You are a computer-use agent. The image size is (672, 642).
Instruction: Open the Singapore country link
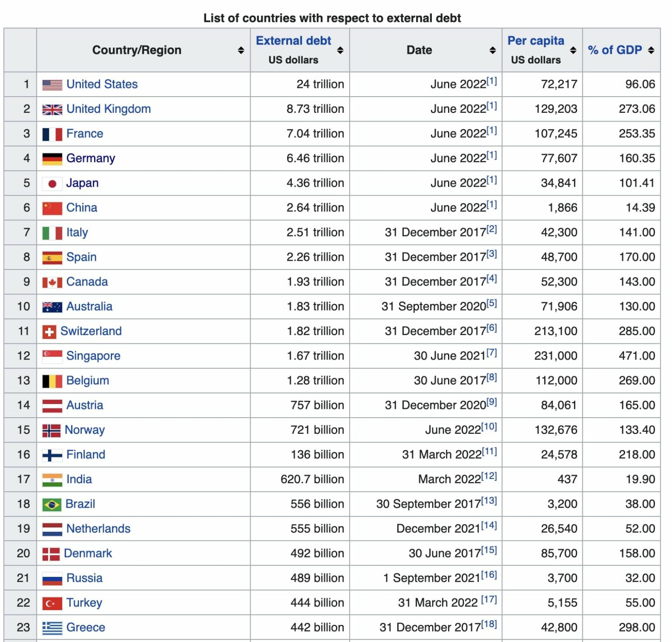point(93,356)
